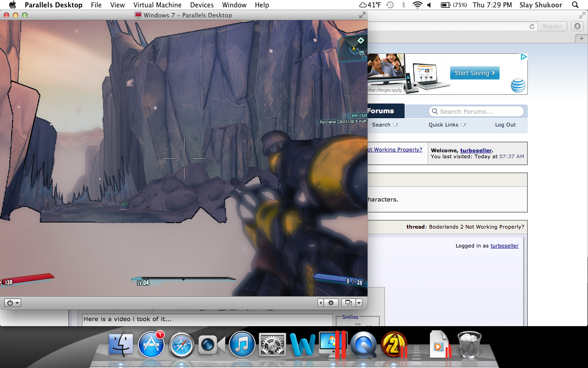The width and height of the screenshot is (588, 368).
Task: Expand Parallels view mode dropdown arrow
Action: (x=359, y=303)
